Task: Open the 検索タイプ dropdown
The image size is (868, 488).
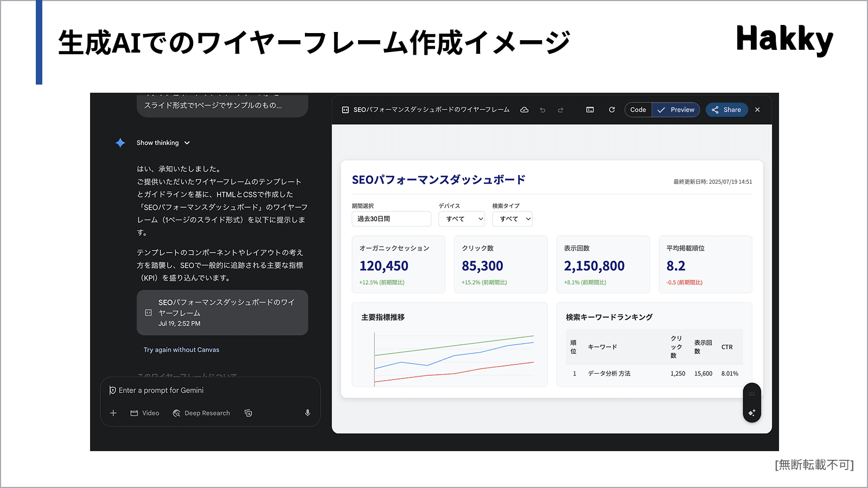Action: pyautogui.click(x=512, y=219)
